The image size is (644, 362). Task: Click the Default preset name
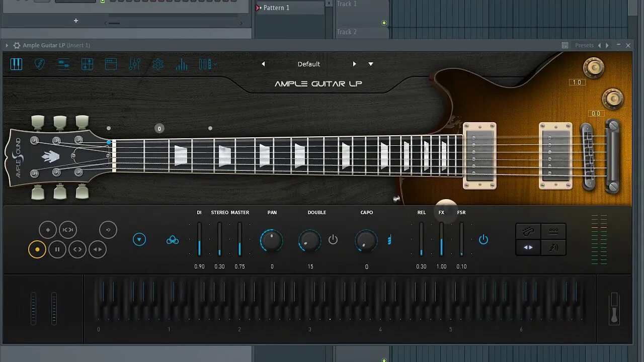(308, 64)
